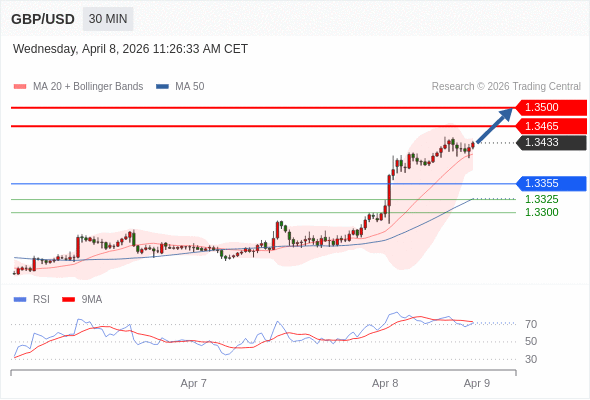590x400 pixels.
Task: Click the 1.3433 current price tag
Action: (551, 143)
